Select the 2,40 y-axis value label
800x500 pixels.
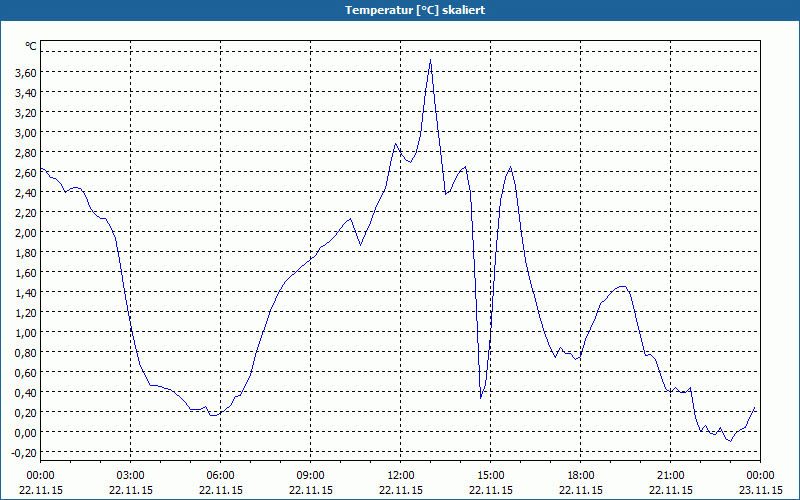click(x=26, y=192)
